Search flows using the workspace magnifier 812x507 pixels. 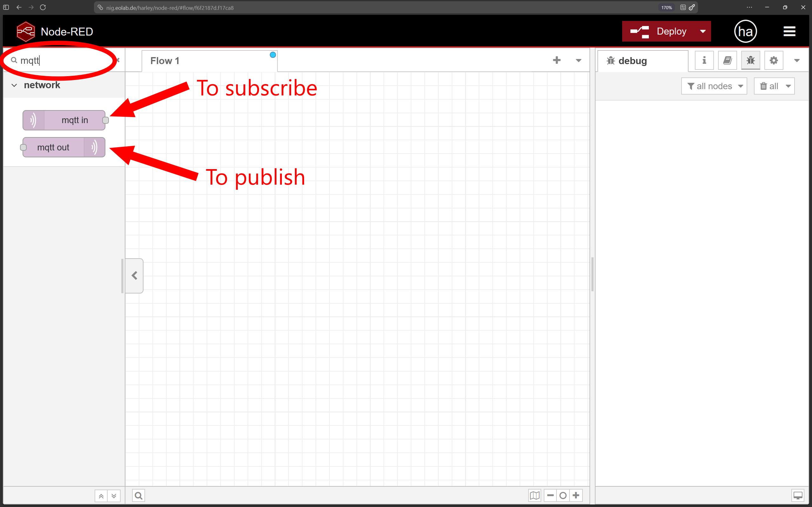pos(138,496)
